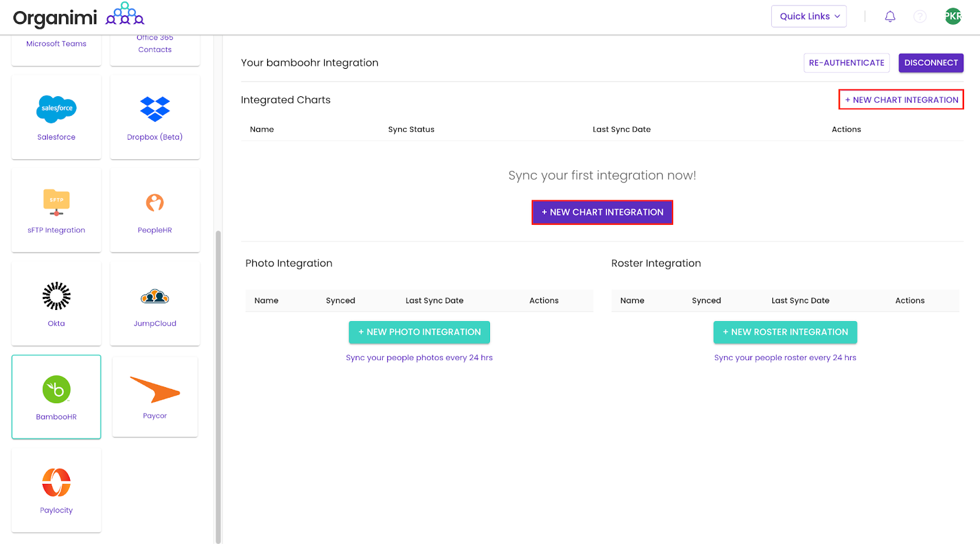Image resolution: width=980 pixels, height=544 pixels.
Task: Click + NEW ROSTER INTEGRATION button
Action: pos(785,332)
